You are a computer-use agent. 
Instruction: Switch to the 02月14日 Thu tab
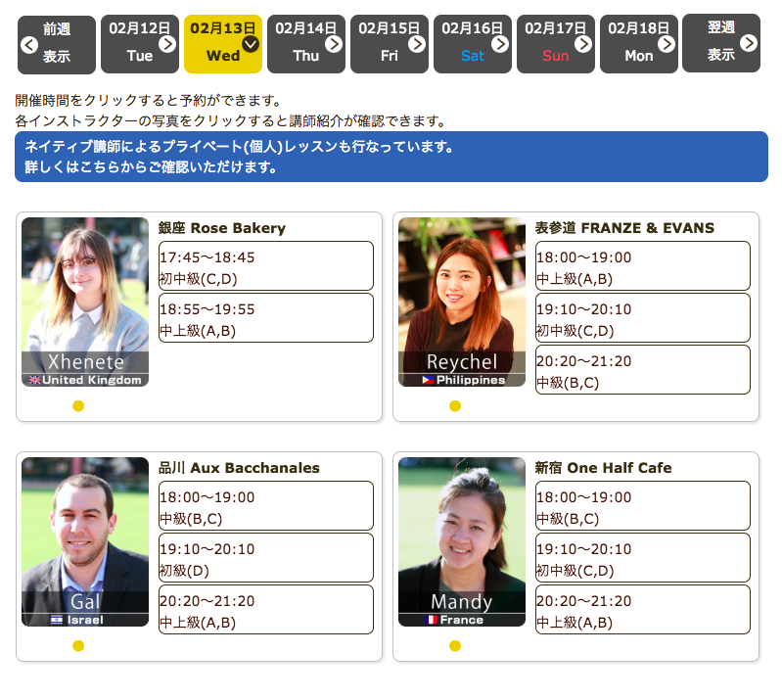(305, 44)
